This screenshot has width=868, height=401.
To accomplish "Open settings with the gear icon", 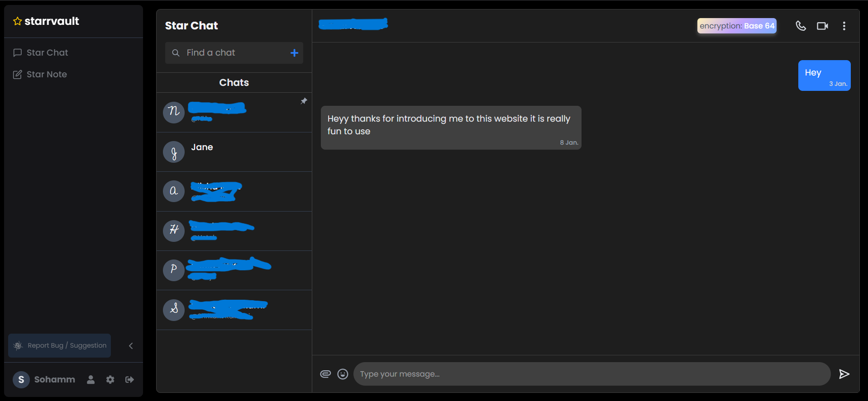I will [x=110, y=380].
